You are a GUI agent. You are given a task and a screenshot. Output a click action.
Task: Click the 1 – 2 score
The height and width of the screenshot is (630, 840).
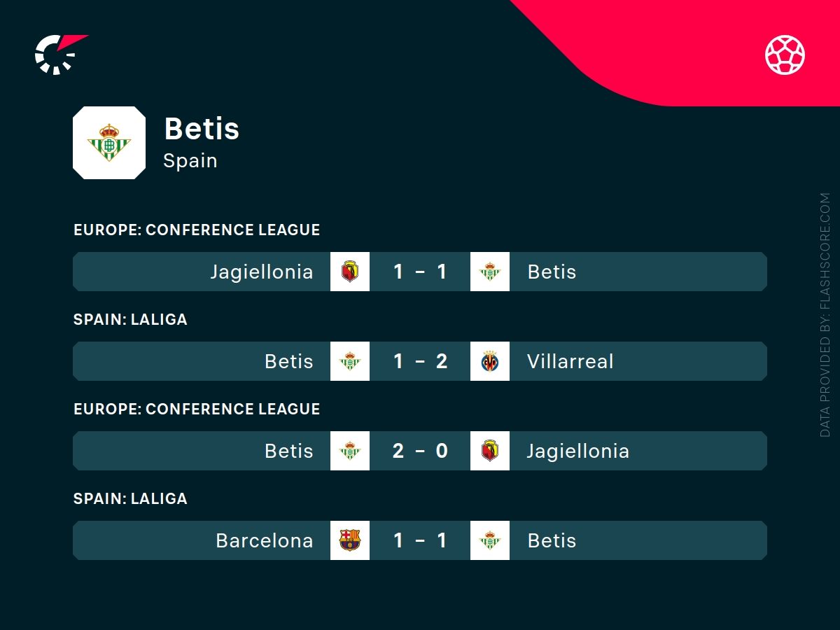420,361
